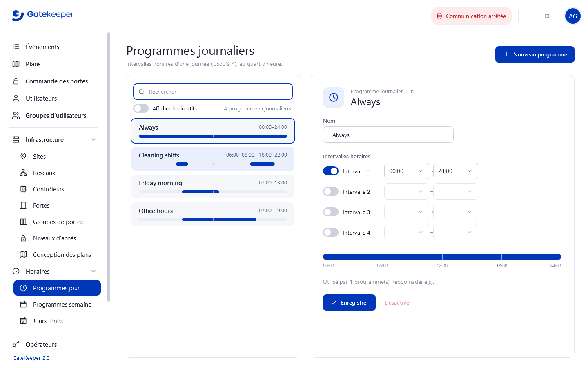Select the Réseaux network icon

click(x=23, y=173)
